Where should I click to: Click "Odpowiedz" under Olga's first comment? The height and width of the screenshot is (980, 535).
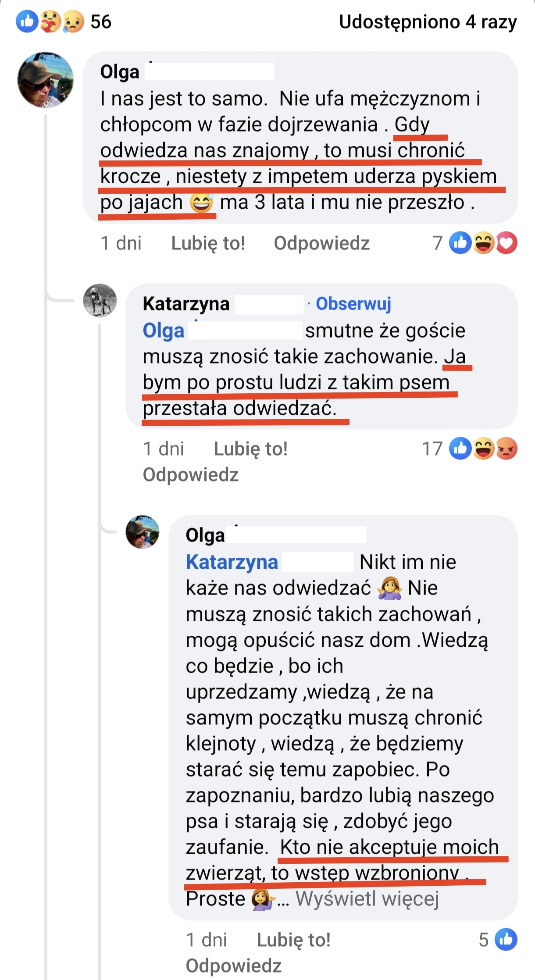(321, 243)
